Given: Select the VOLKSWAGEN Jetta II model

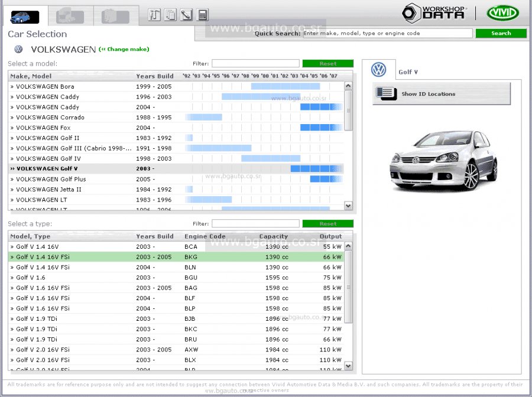Looking at the screenshot, I should coord(176,189).
